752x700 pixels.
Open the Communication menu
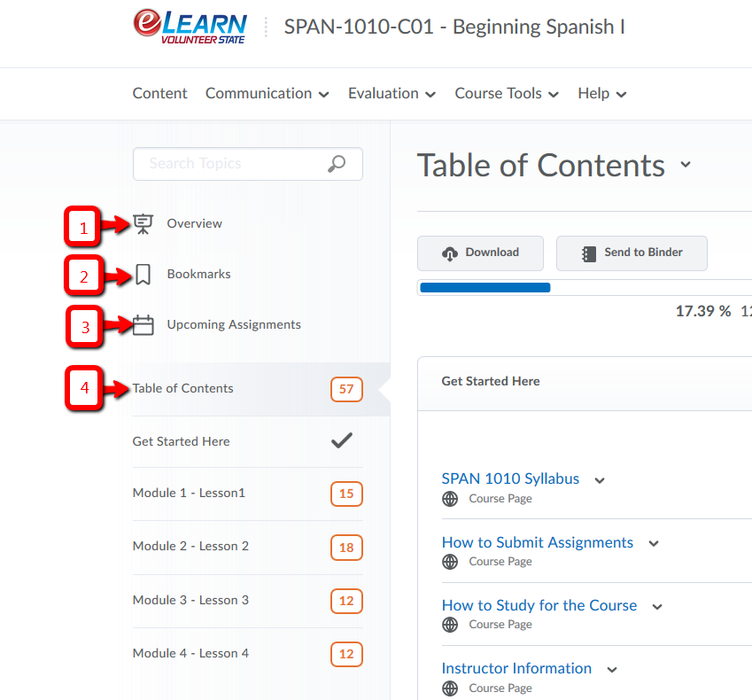point(267,94)
